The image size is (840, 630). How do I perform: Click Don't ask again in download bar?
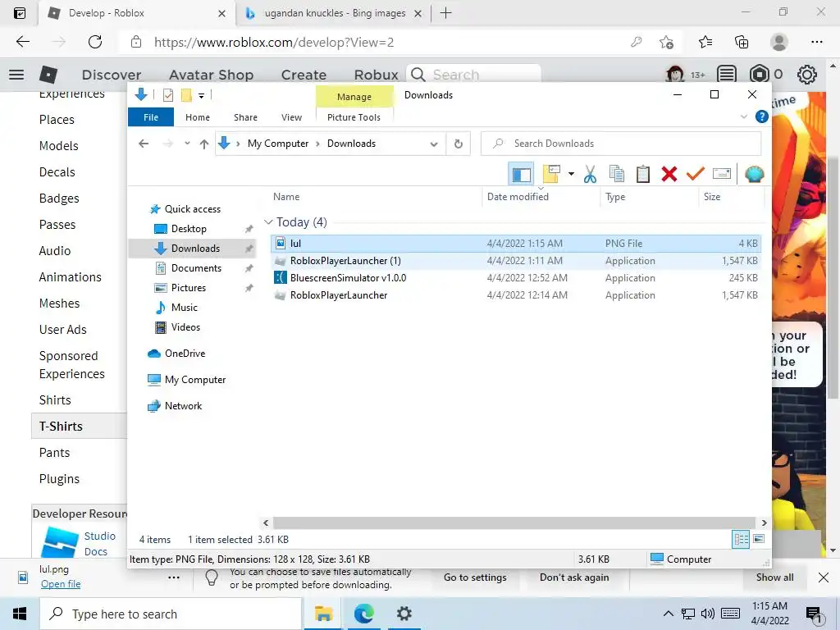point(574,577)
